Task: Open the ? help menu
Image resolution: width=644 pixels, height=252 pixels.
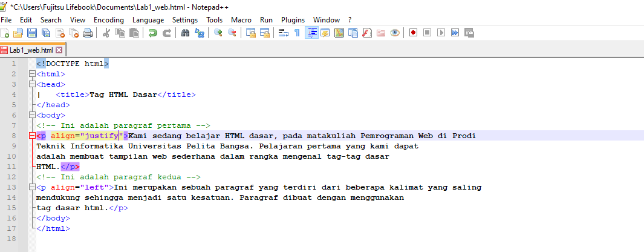Action: point(350,20)
